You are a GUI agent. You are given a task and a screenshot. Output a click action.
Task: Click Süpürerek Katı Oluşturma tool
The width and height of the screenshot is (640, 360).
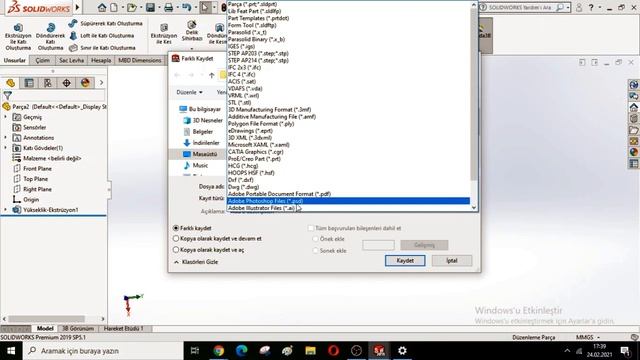105,24
